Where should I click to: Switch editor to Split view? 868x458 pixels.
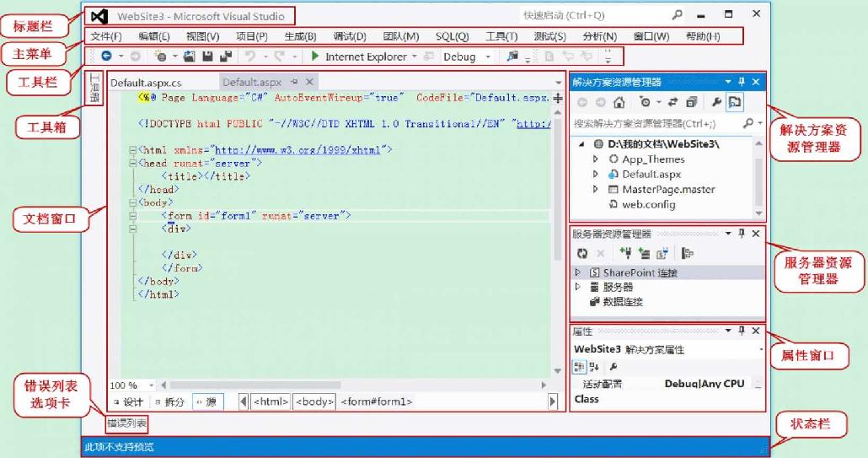click(x=170, y=402)
